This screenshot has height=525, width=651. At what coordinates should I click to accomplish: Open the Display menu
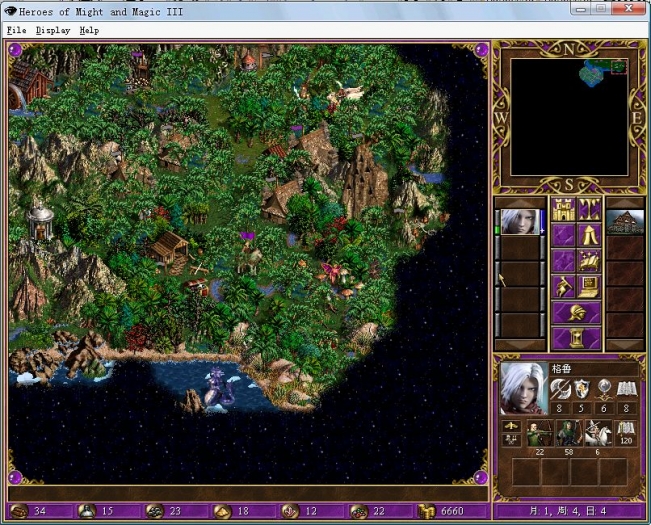click(x=52, y=30)
